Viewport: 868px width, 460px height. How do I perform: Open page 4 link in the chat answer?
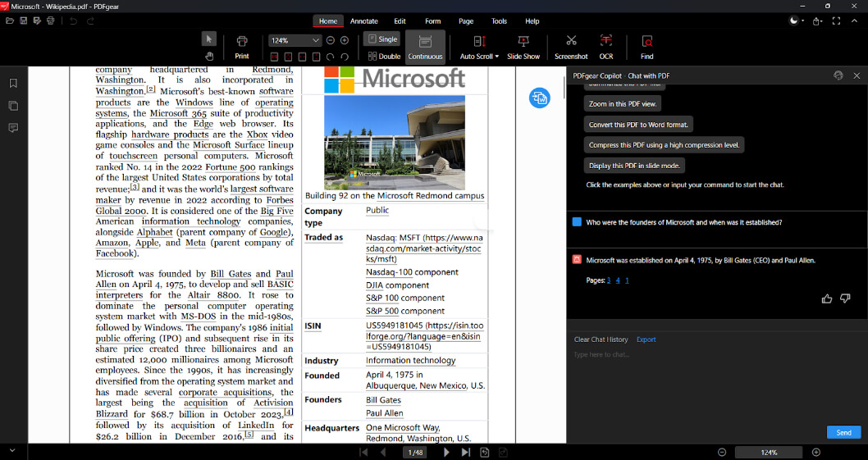[618, 280]
